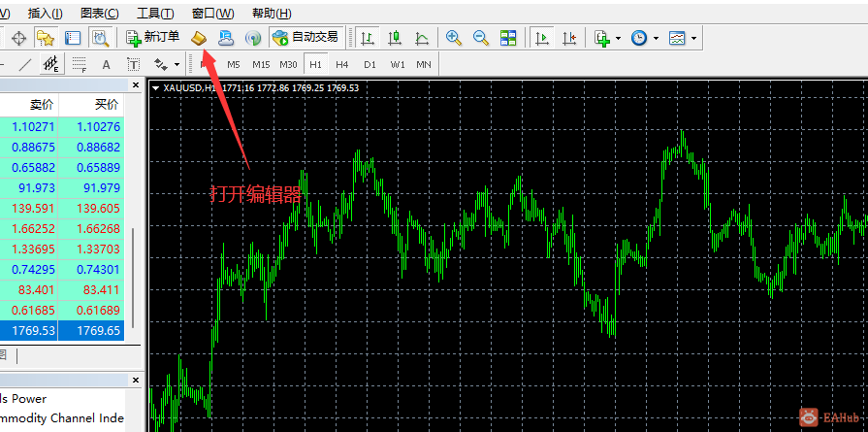Click the periods clock icon
Image resolution: width=868 pixels, height=432 pixels.
(x=639, y=38)
